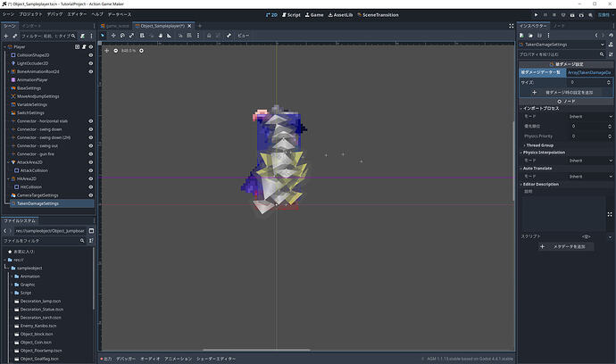The image size is (616, 364).
Task: Toggle BoneAnimationRoot2d visibility eye
Action: [x=91, y=72]
